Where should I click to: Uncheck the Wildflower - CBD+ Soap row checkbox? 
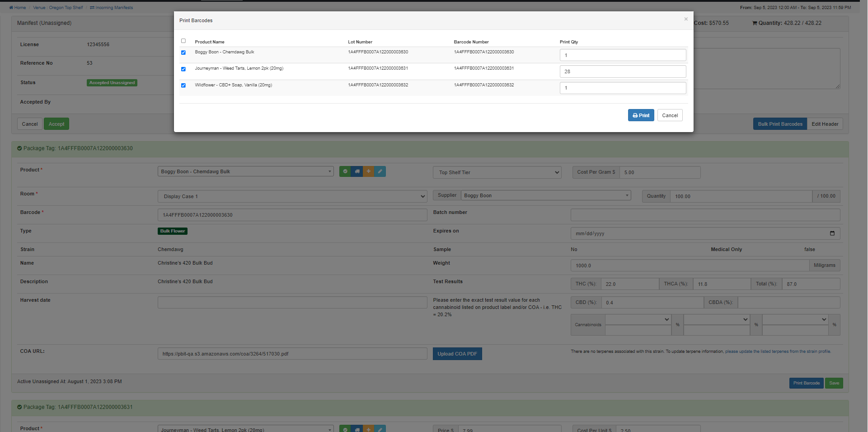[183, 85]
